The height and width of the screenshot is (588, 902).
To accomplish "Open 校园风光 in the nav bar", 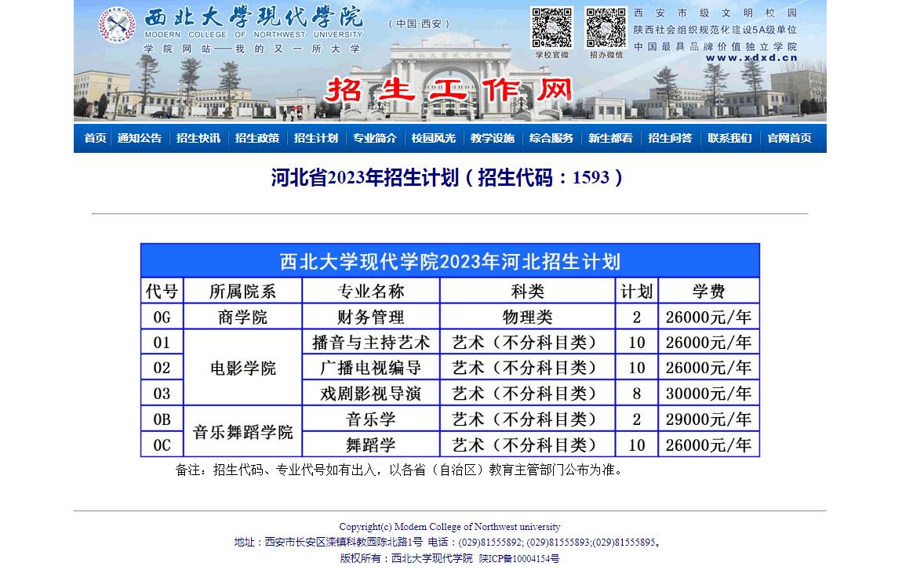I will 434,138.
